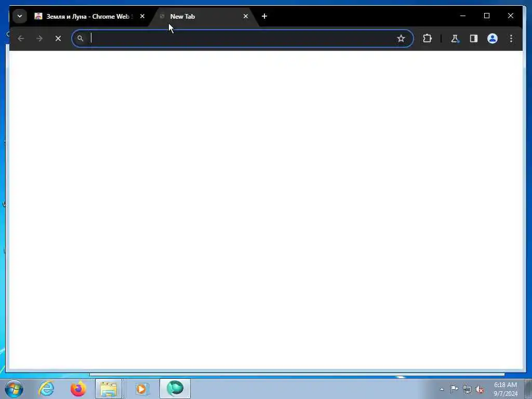
Task: Open network status tray icon
Action: tap(467, 389)
